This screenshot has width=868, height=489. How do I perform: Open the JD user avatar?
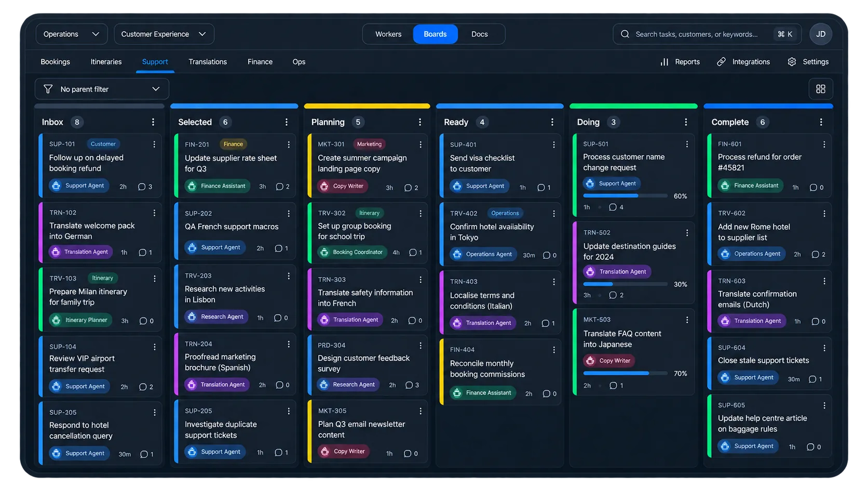[x=820, y=34]
